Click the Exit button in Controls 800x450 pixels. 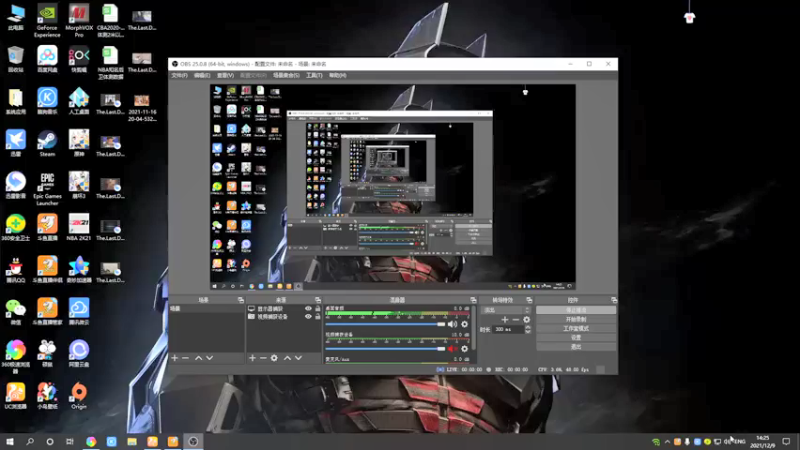point(576,347)
